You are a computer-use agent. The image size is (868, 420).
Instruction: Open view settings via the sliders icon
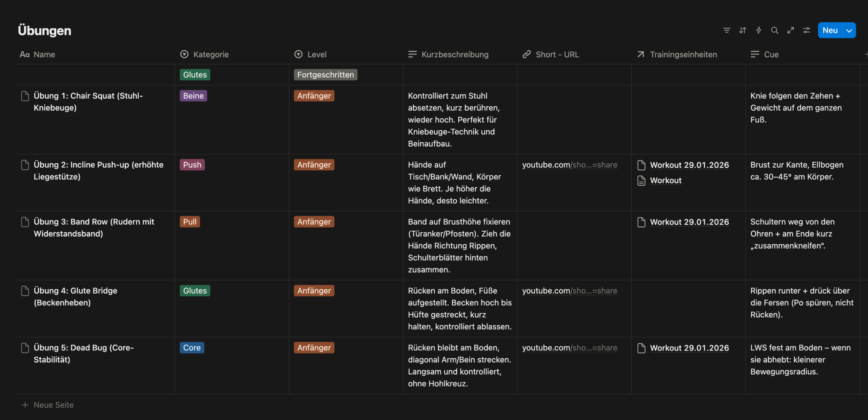[807, 30]
